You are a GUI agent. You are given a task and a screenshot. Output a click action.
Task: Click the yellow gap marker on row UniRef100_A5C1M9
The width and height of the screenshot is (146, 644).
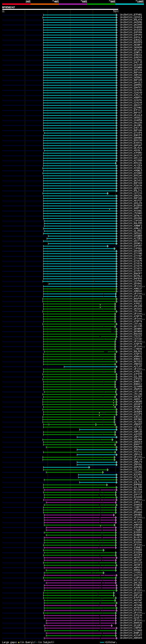click(100, 307)
